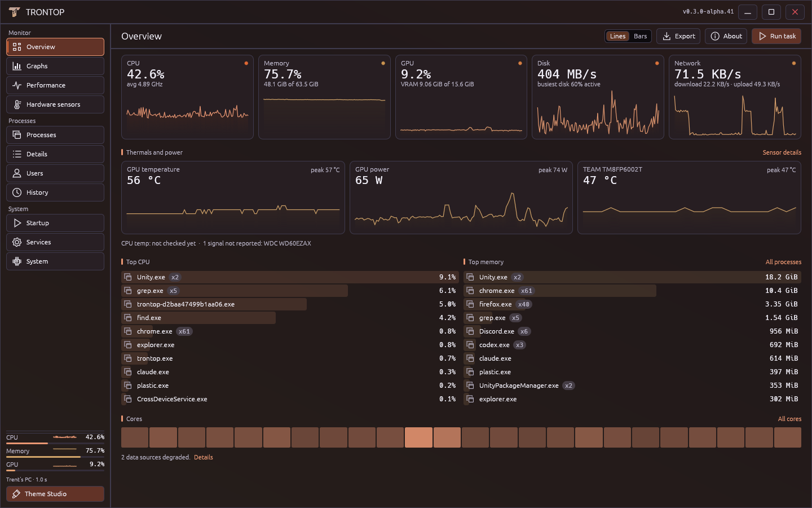Click the Export button
The height and width of the screenshot is (508, 812).
click(678, 36)
